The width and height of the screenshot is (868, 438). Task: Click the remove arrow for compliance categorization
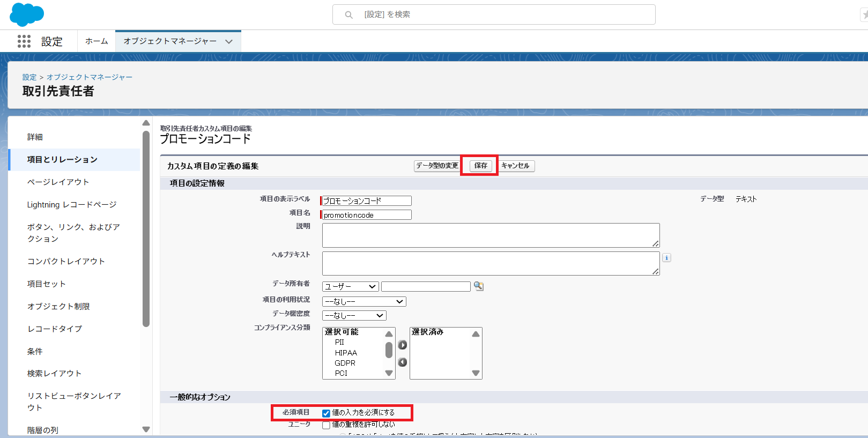[x=403, y=362]
